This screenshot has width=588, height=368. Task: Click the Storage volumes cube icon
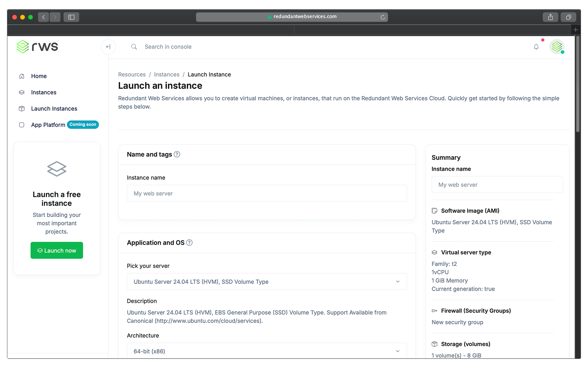(434, 344)
